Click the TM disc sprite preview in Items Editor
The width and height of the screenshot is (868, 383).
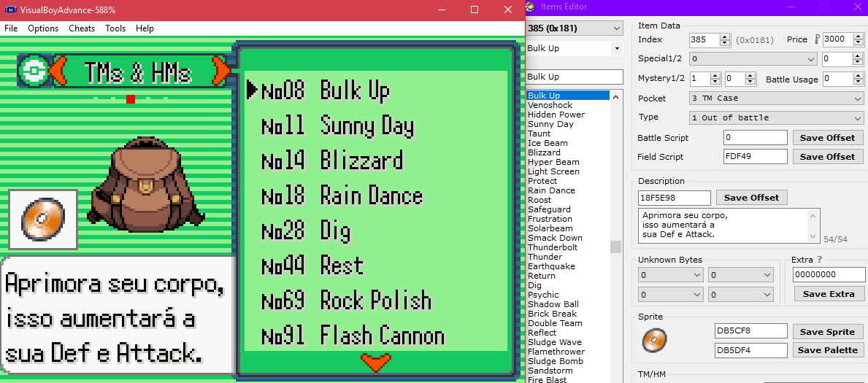(x=655, y=340)
